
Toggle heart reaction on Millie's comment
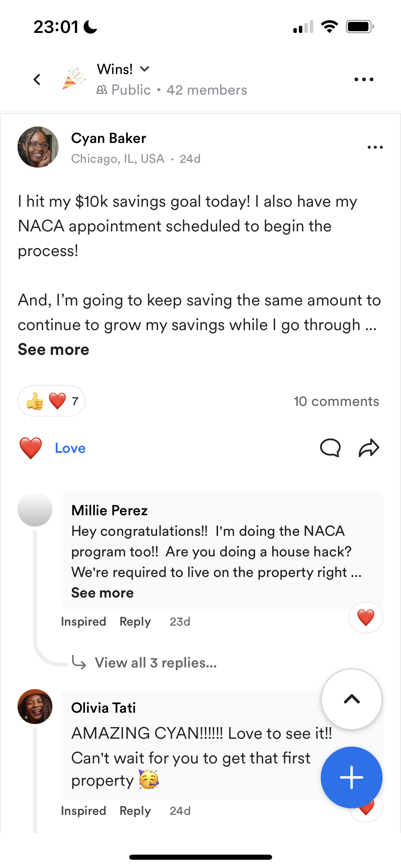pyautogui.click(x=366, y=618)
